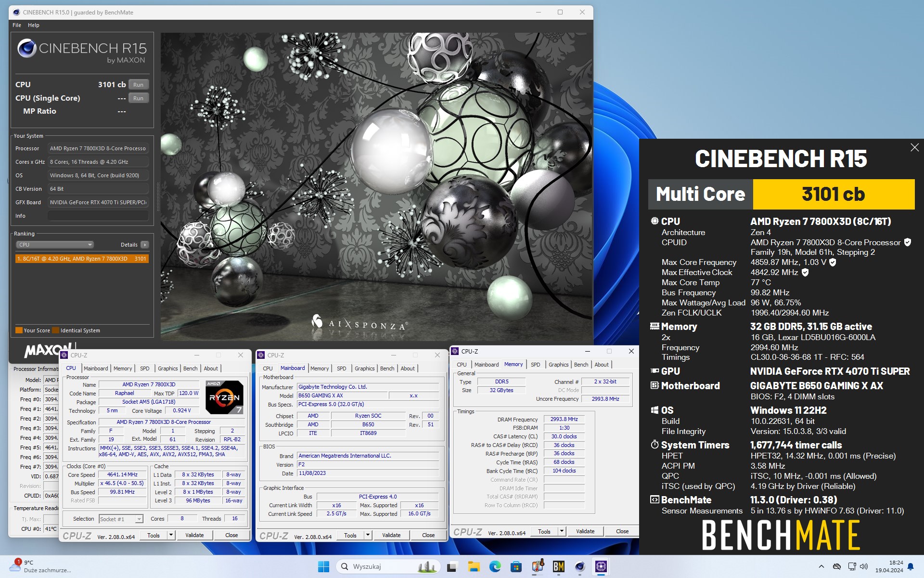
Task: Click Max Core Frequency verified shield
Action: [x=833, y=262]
